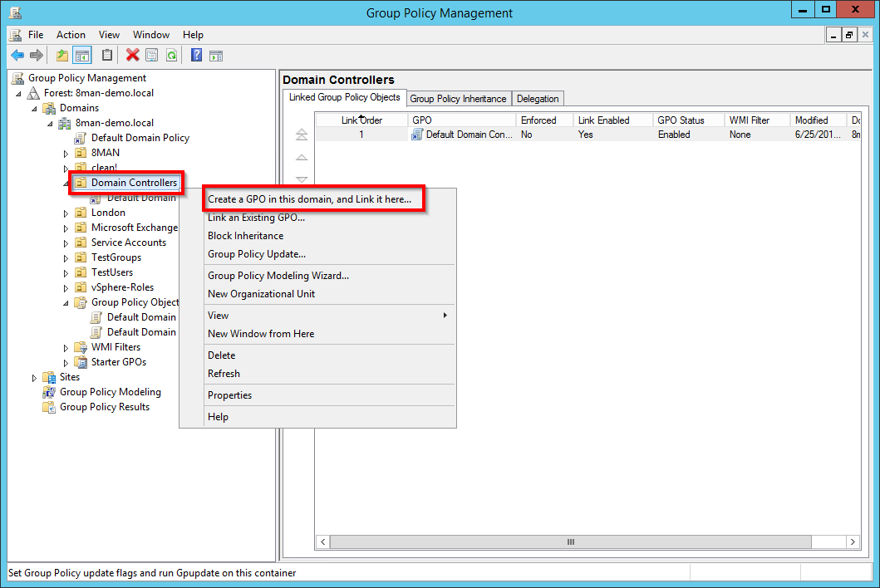
Task: Click the green Refresh toolbar icon
Action: [x=171, y=56]
